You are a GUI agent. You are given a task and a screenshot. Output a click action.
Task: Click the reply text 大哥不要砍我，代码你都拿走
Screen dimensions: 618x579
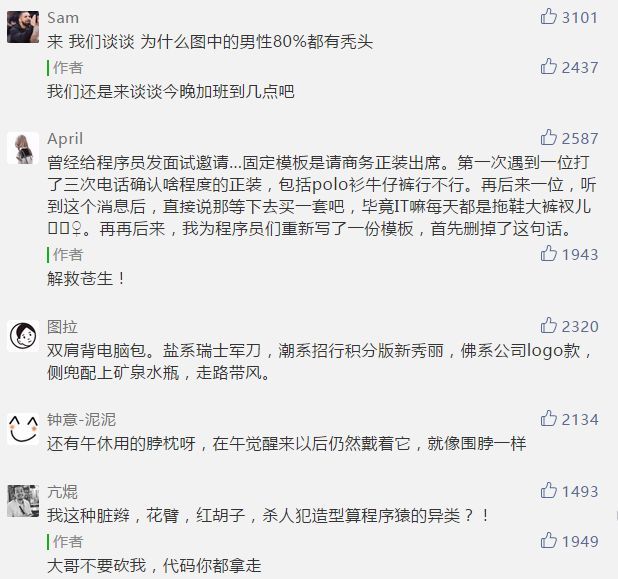(154, 566)
